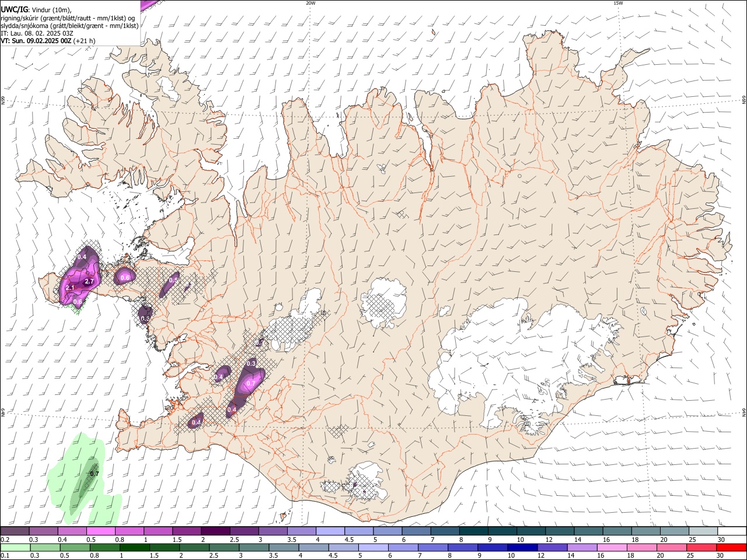Select the 'Vindur (10m)' header text

pyautogui.click(x=51, y=10)
